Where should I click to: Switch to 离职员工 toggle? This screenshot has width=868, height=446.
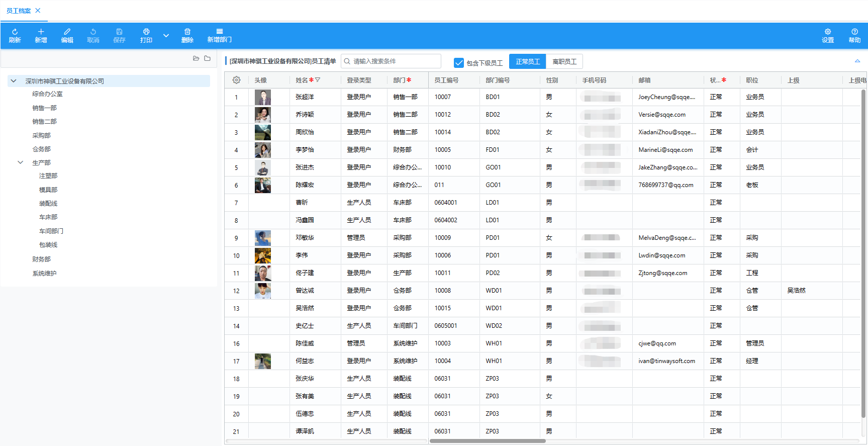(x=564, y=61)
